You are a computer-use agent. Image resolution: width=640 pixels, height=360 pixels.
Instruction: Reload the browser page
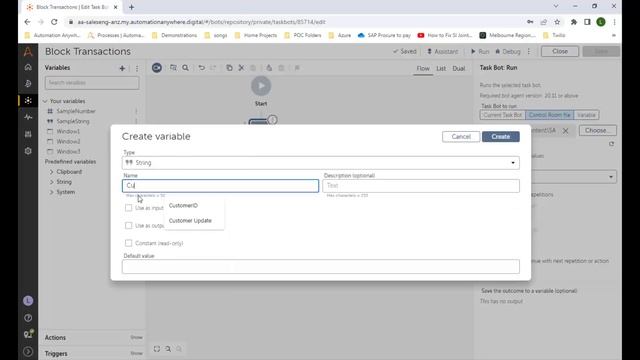[54, 22]
